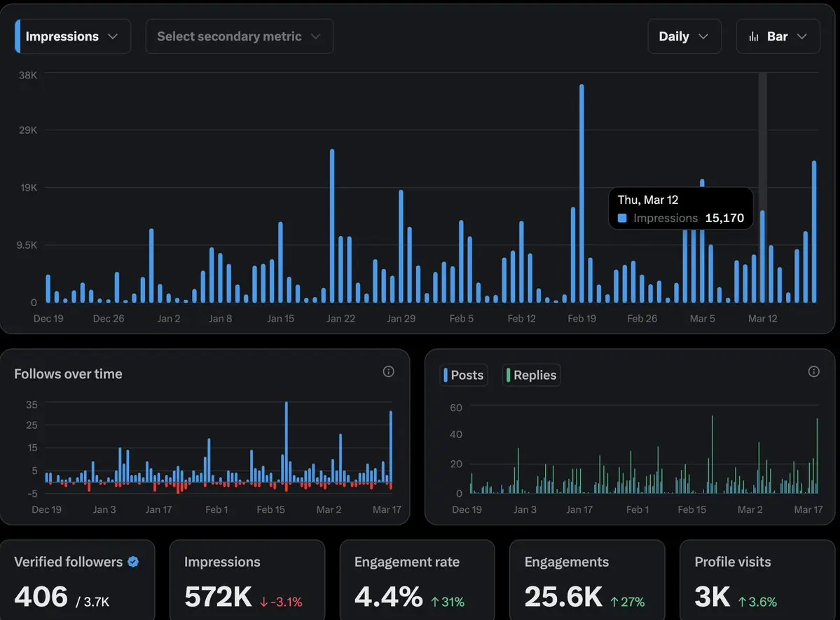The height and width of the screenshot is (620, 840).
Task: Click the Follows over time chart title
Action: [x=68, y=374]
